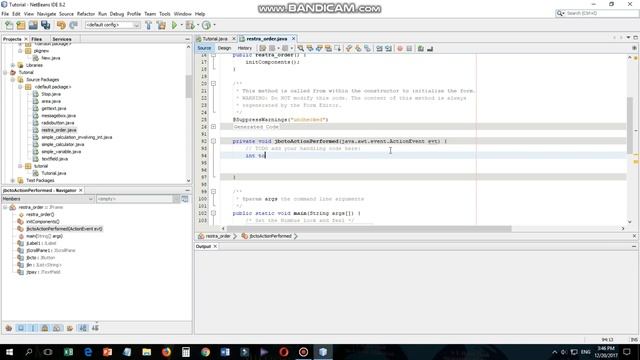Click the Comment toolbar icon before the macro button
Screen dimensions: 640x360
click(420, 48)
